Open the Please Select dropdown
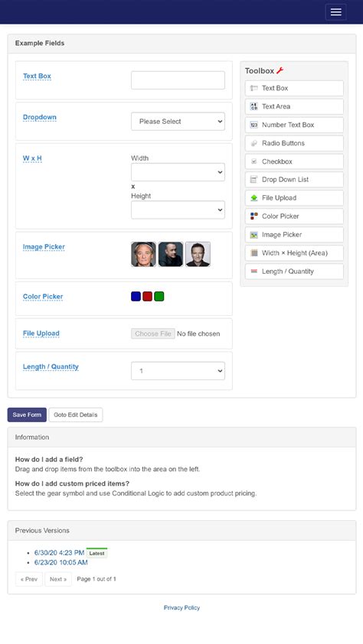The image size is (363, 644). [178, 121]
